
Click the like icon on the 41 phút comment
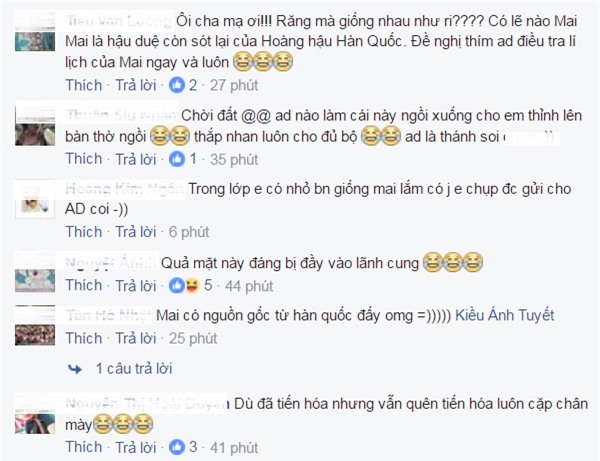[x=177, y=447]
